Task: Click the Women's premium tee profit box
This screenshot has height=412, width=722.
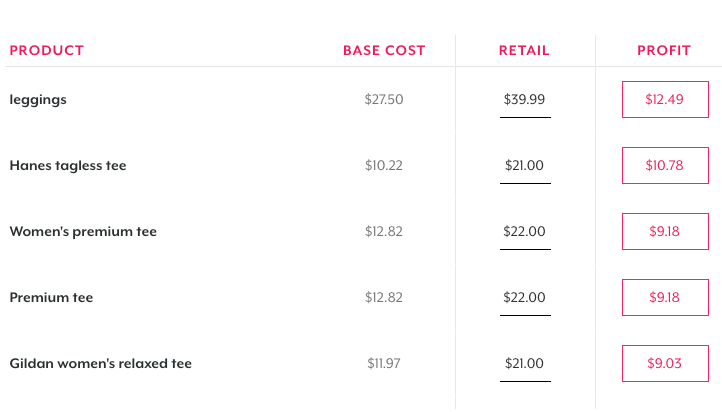Action: (x=665, y=232)
